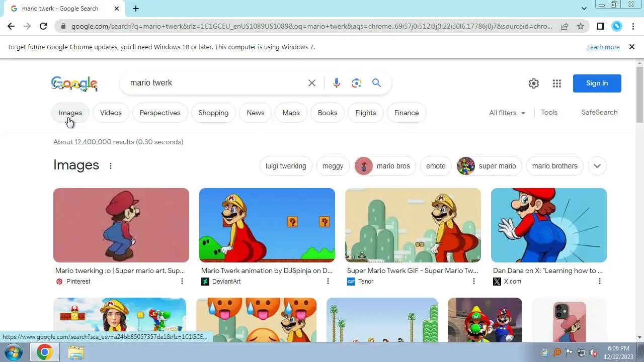Click the browser back arrow
The height and width of the screenshot is (362, 644).
coord(11,26)
